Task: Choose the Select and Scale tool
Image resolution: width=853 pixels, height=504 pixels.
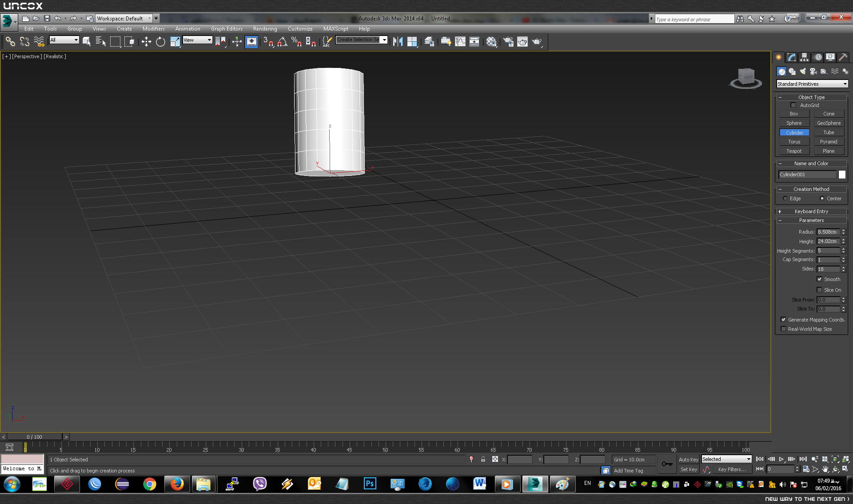Action: (175, 42)
